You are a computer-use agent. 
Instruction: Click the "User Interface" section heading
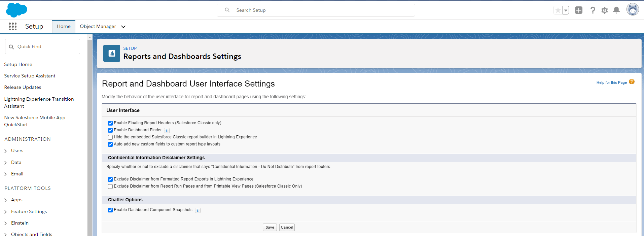click(x=123, y=110)
